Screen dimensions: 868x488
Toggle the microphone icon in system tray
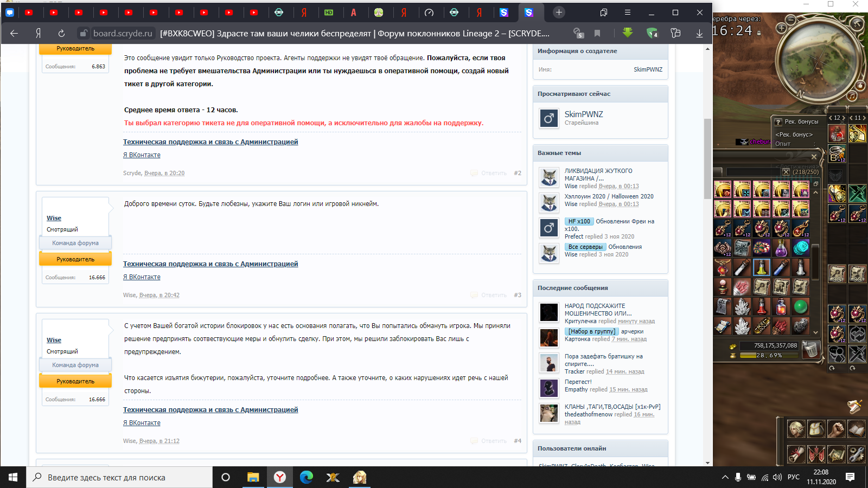pyautogui.click(x=738, y=477)
